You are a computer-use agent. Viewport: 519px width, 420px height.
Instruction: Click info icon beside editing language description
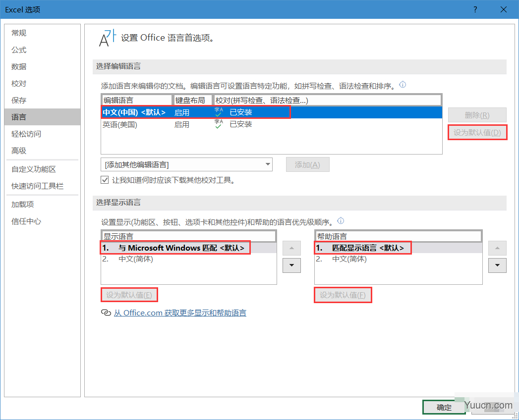403,85
